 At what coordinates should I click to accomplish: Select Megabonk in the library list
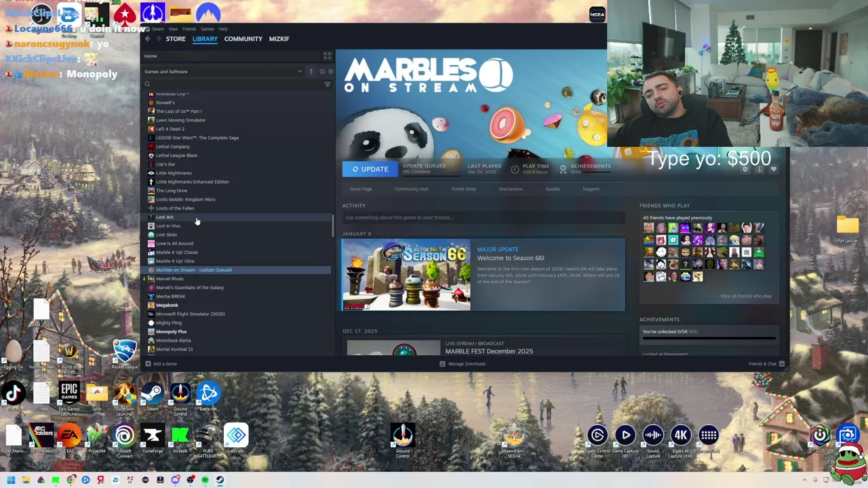167,305
